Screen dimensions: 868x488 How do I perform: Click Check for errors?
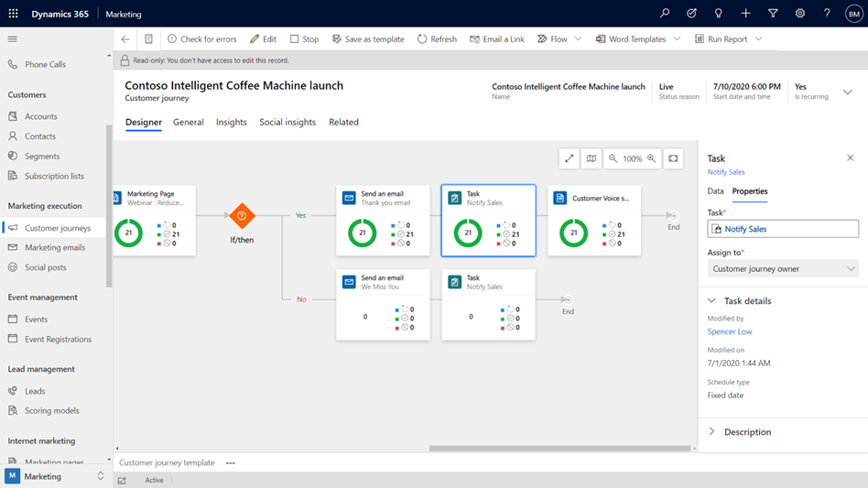point(202,39)
